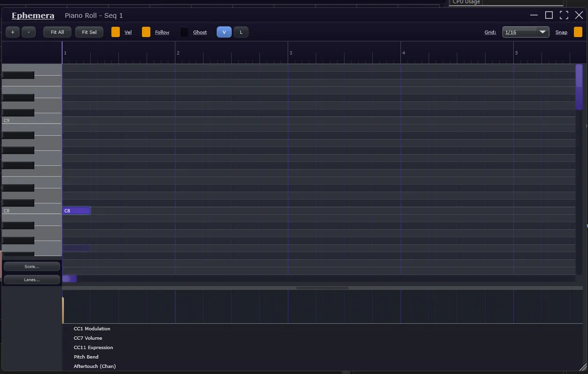The height and width of the screenshot is (374, 588).
Task: Open the Grid 1/16 dropdown
Action: tap(525, 32)
